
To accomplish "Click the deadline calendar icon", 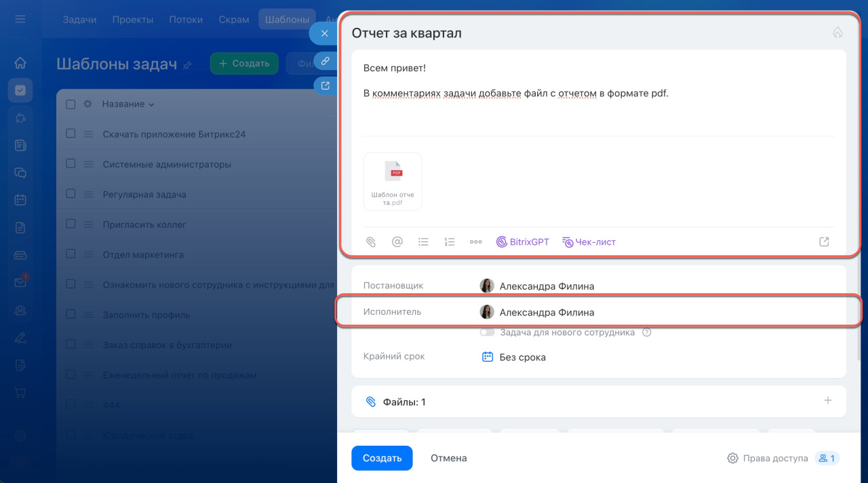I will [x=487, y=357].
